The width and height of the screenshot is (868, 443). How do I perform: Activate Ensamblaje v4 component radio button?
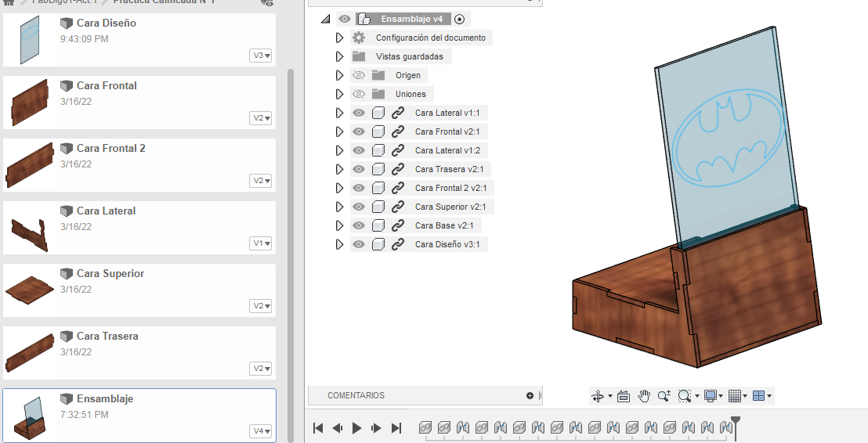click(460, 20)
